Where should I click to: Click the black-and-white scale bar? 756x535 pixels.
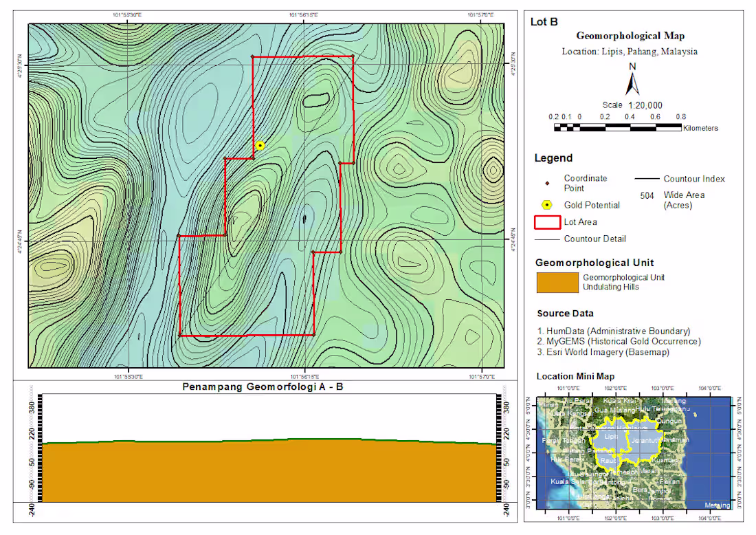click(618, 127)
